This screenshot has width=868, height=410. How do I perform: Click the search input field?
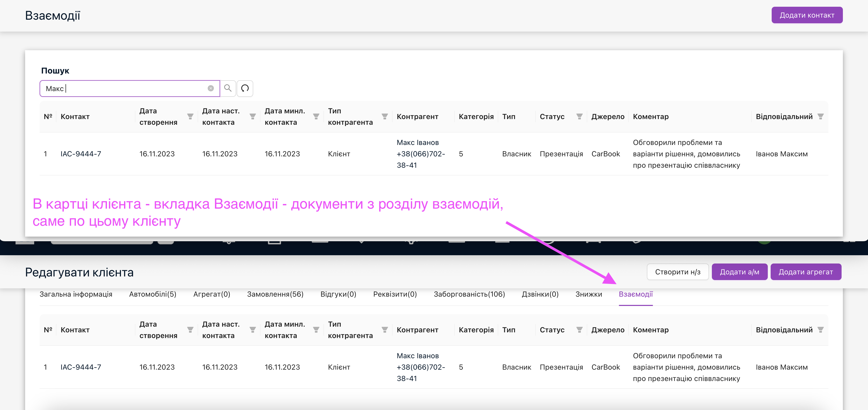pos(125,88)
